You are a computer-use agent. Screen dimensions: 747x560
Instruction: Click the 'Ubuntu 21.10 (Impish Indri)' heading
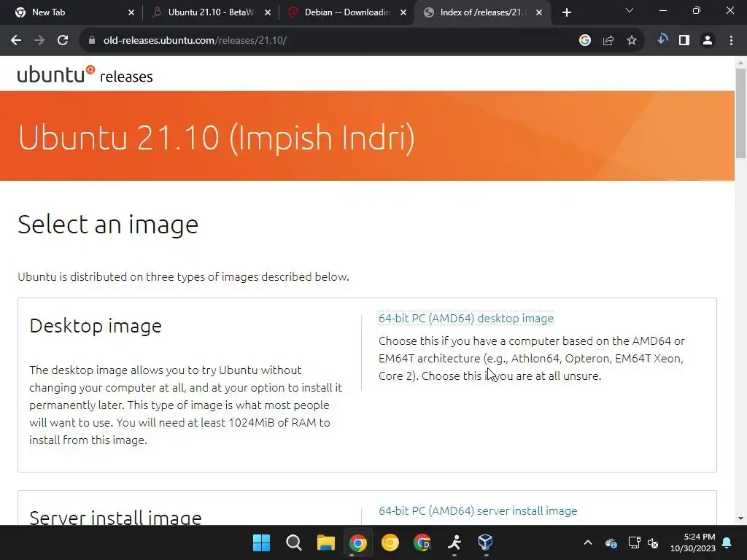(x=216, y=138)
